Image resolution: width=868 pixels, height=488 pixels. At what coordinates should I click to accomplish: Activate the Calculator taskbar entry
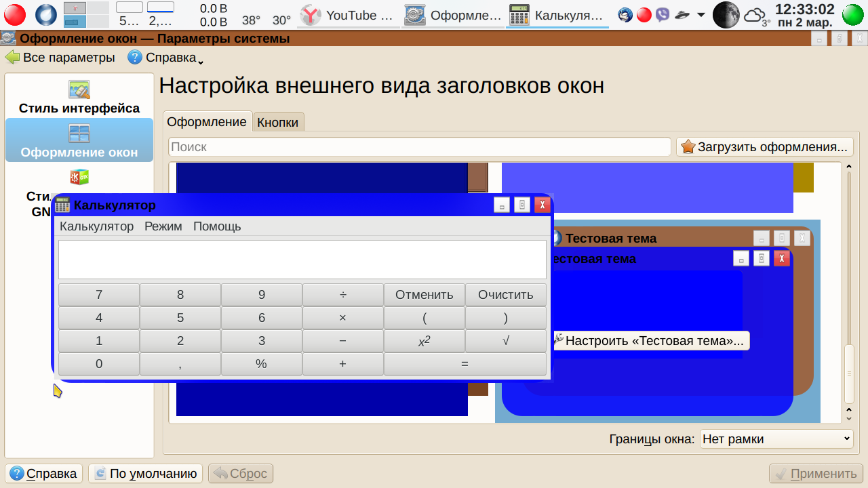click(x=558, y=15)
